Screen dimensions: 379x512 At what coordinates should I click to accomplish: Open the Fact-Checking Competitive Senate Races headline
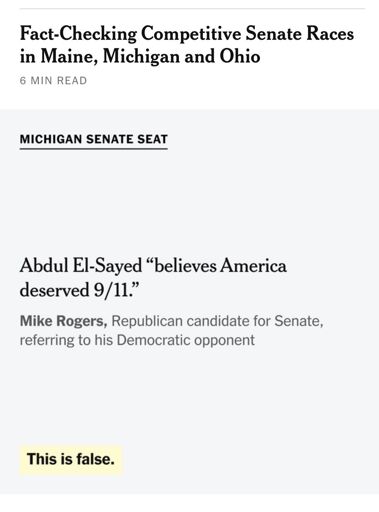click(187, 45)
